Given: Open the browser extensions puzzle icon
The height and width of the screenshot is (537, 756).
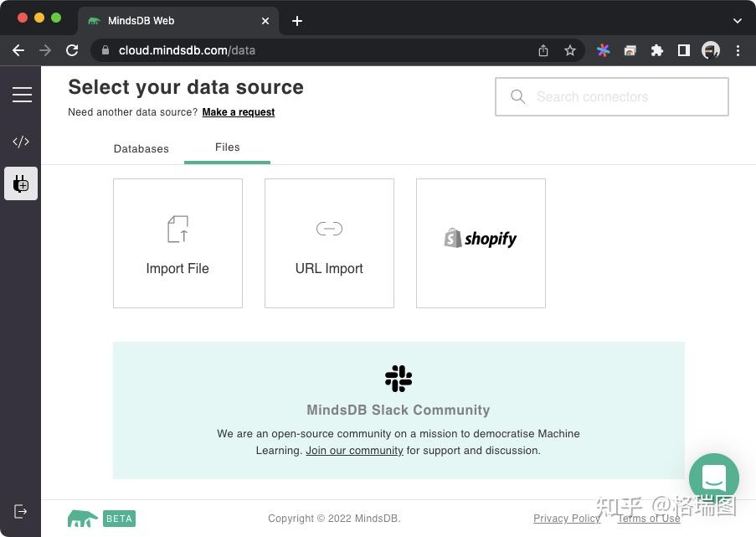Looking at the screenshot, I should click(657, 50).
